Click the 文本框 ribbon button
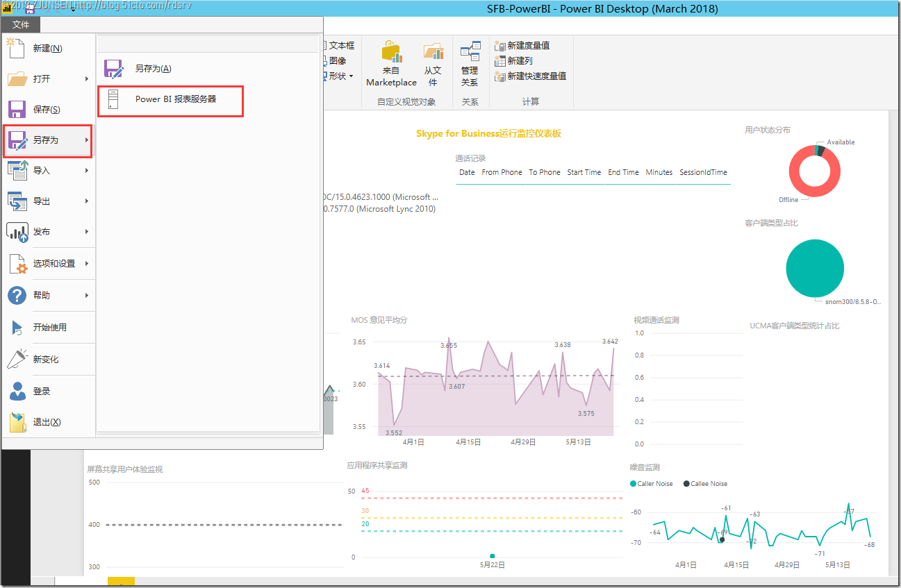This screenshot has height=588, width=901. (x=340, y=46)
